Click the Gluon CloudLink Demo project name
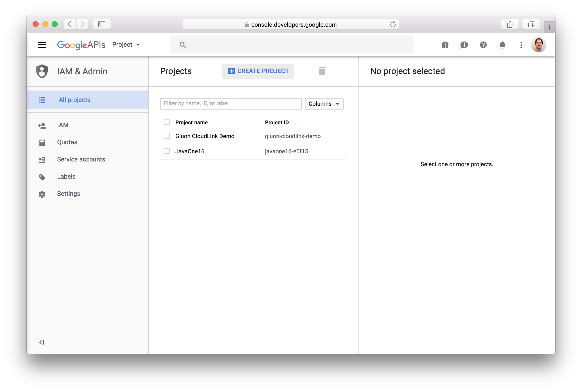Image resolution: width=582 pixels, height=392 pixels. pyautogui.click(x=204, y=136)
